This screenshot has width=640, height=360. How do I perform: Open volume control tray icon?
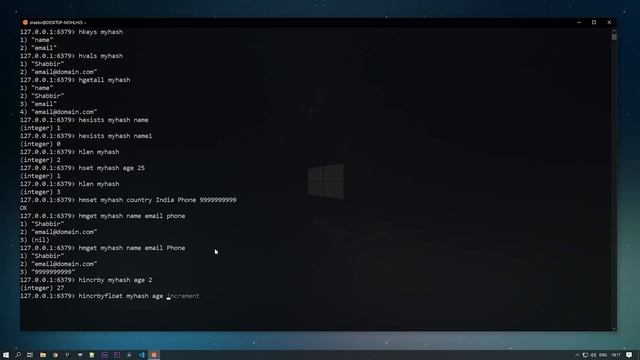pos(593,355)
